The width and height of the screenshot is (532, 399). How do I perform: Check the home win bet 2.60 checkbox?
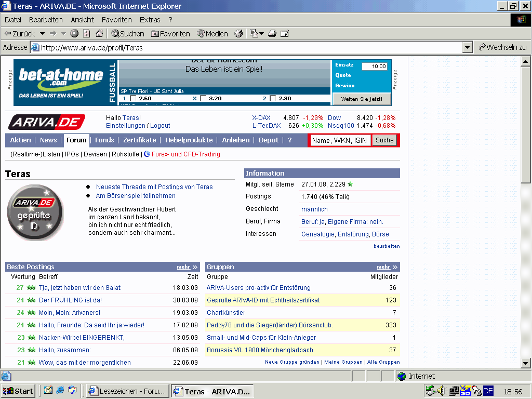(133, 99)
